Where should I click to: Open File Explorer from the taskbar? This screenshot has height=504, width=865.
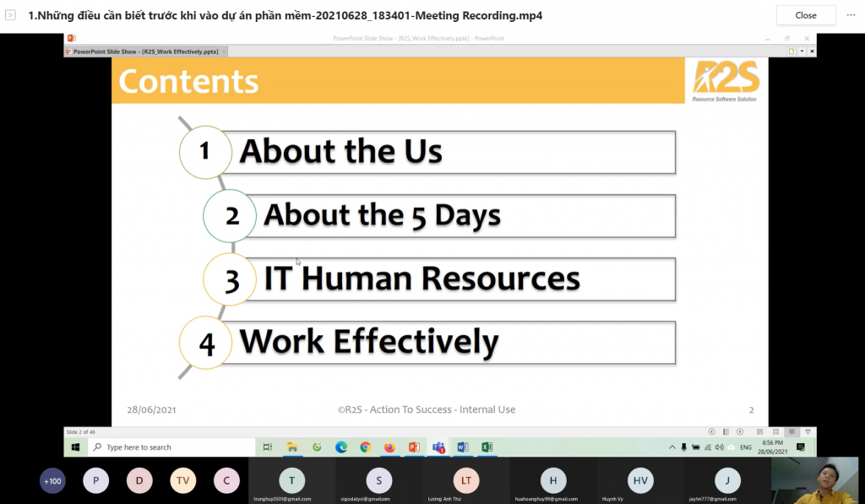point(292,447)
